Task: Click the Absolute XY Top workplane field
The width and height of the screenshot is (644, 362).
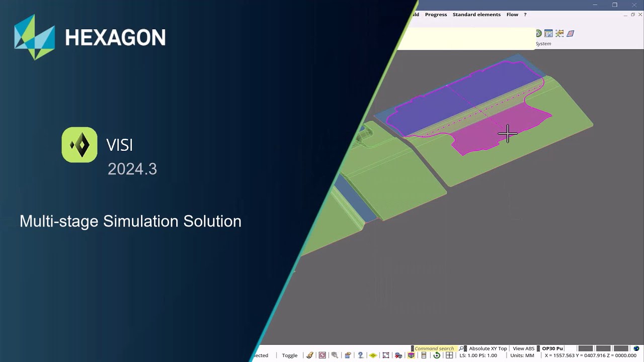Action: [487, 348]
